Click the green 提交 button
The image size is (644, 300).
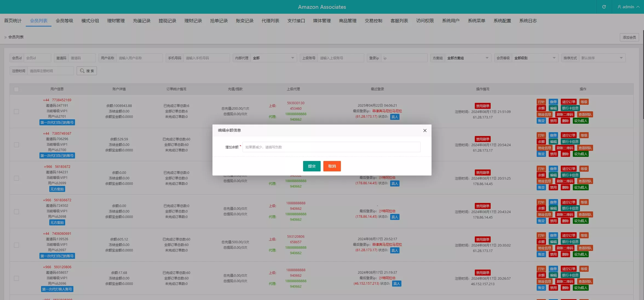312,166
